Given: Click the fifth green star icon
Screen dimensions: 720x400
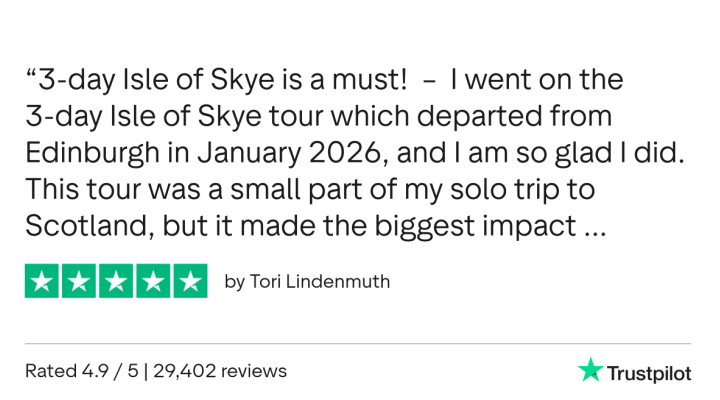Looking at the screenshot, I should [190, 281].
